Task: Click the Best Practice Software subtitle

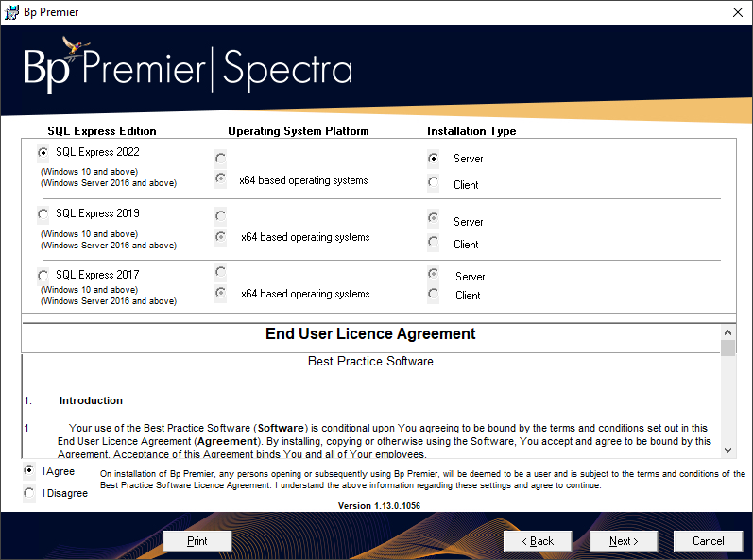Action: [370, 362]
